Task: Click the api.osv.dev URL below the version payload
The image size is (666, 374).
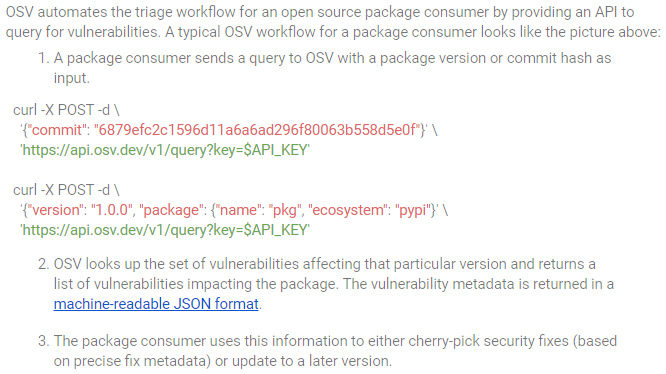Action: [165, 230]
